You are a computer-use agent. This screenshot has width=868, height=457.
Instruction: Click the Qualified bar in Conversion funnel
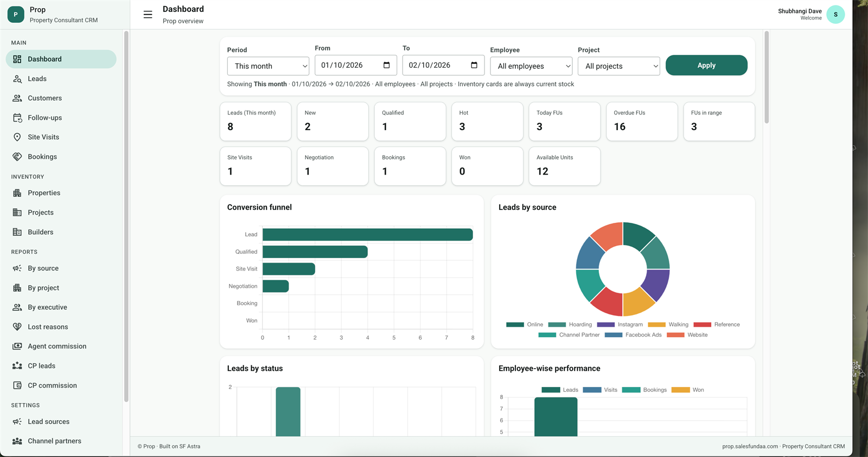(315, 252)
